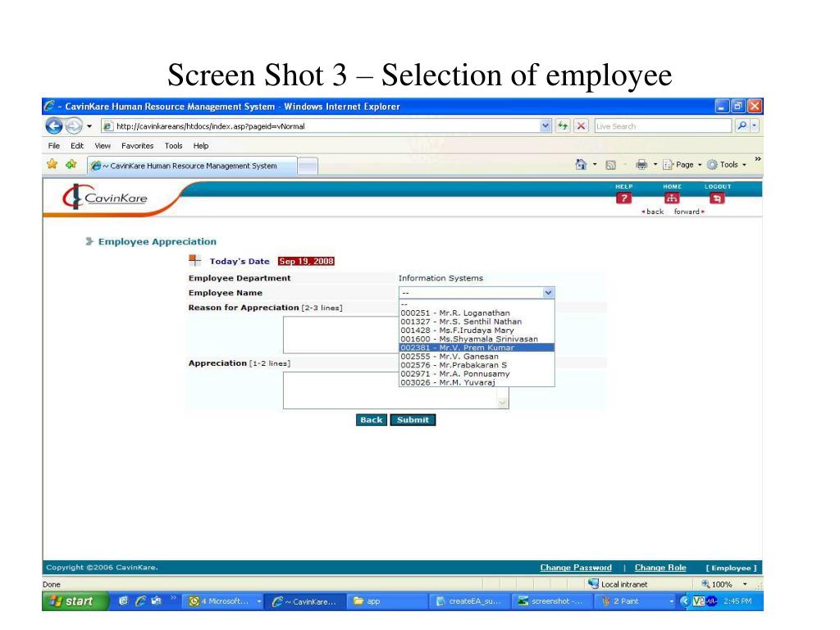840x630 pixels.
Task: Open the 2 Paint taskbar group
Action: pyautogui.click(x=636, y=601)
